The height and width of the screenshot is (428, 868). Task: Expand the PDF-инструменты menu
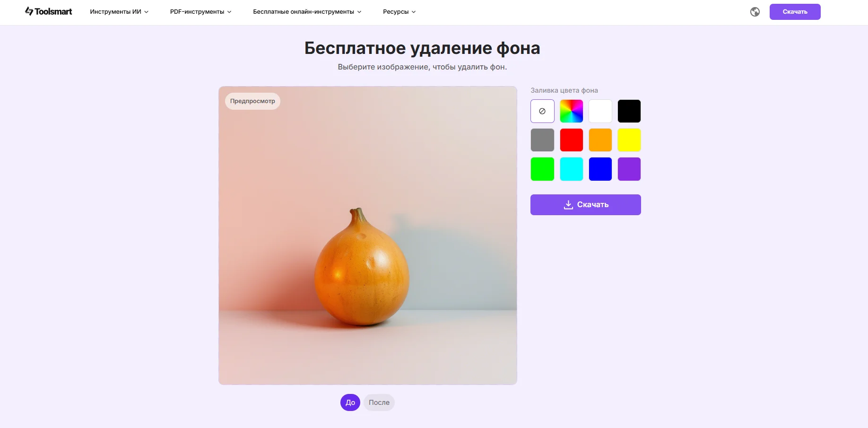pyautogui.click(x=200, y=12)
